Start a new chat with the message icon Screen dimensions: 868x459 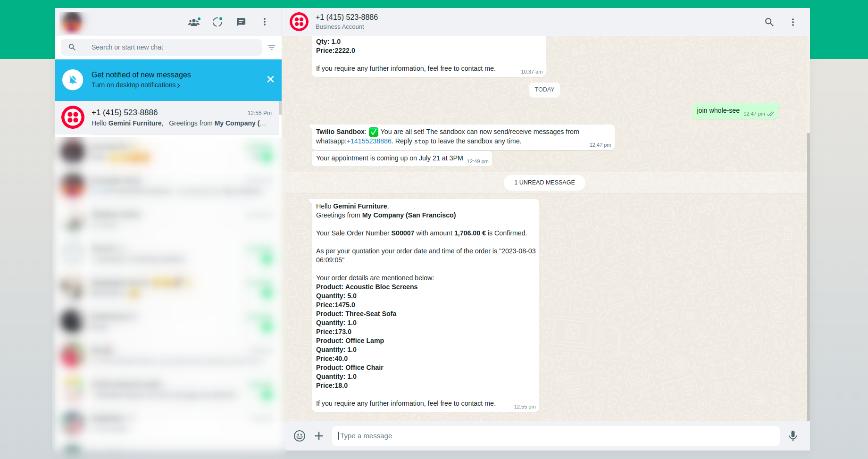tap(241, 22)
